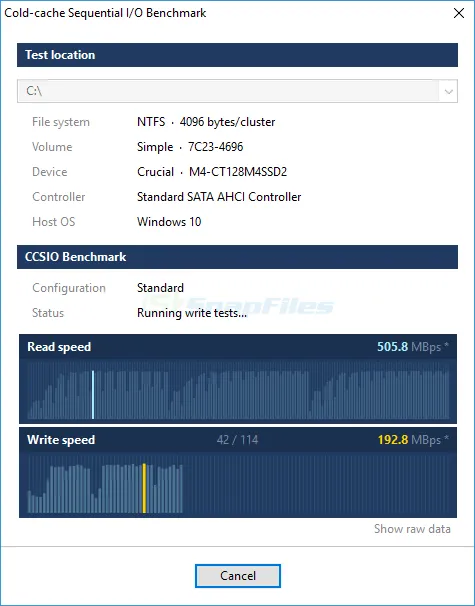Select the Crucial M4-CT128M4SSD2 device text
The image size is (475, 606).
(x=212, y=172)
